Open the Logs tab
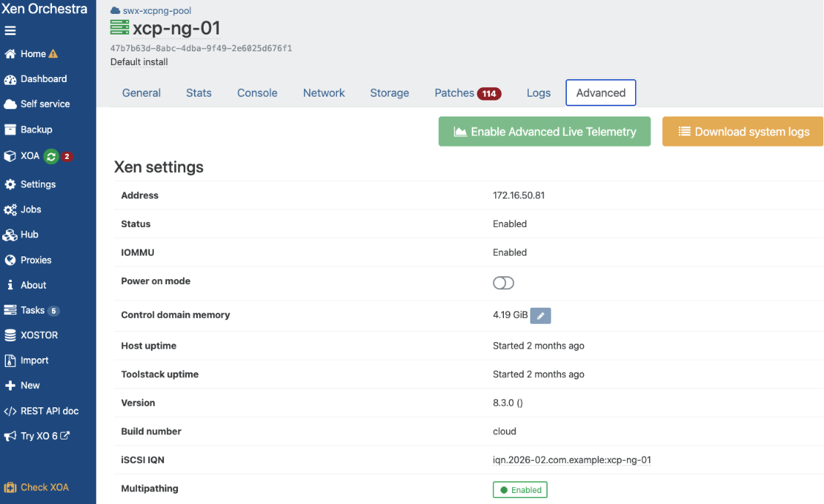The image size is (824, 504). (x=538, y=93)
